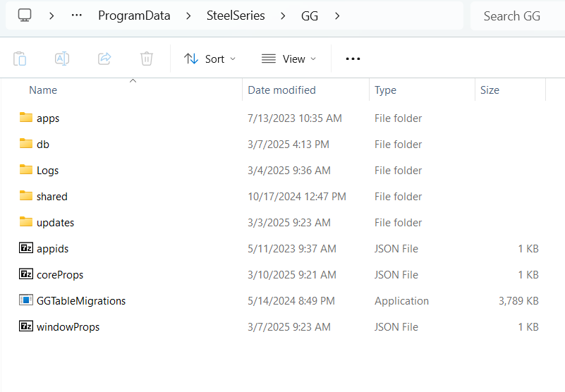Expand chevron after GG in address bar
The height and width of the screenshot is (392, 565).
click(337, 16)
